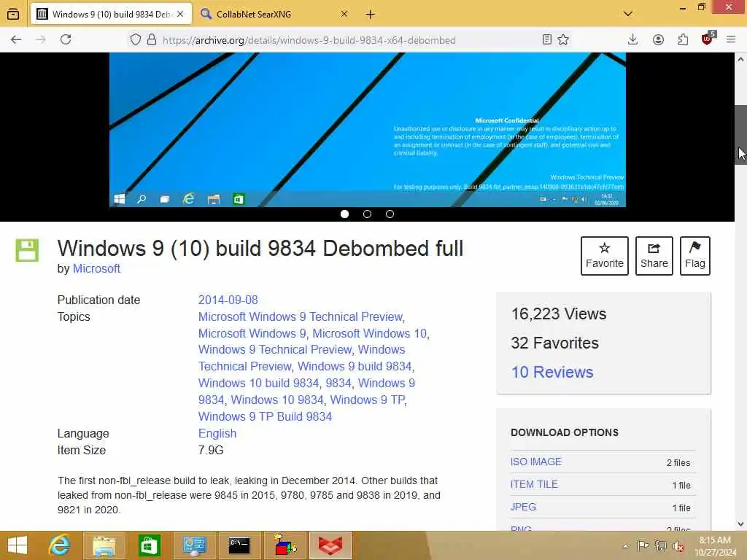Open a new browser tab

point(370,15)
